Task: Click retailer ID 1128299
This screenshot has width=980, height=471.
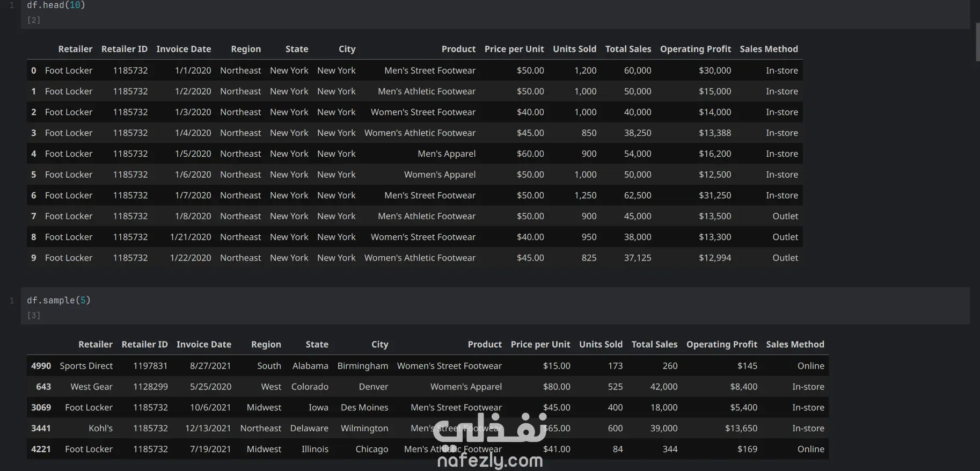Action: click(x=150, y=387)
